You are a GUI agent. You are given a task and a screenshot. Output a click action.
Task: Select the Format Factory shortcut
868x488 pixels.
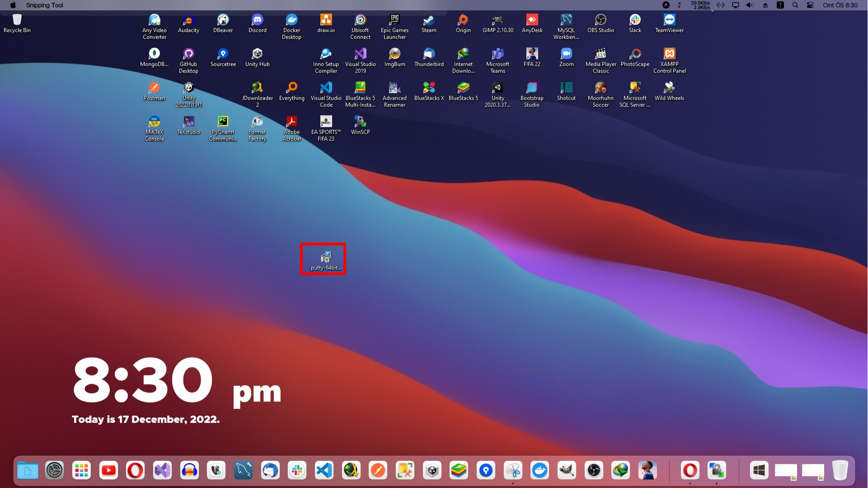click(x=257, y=129)
